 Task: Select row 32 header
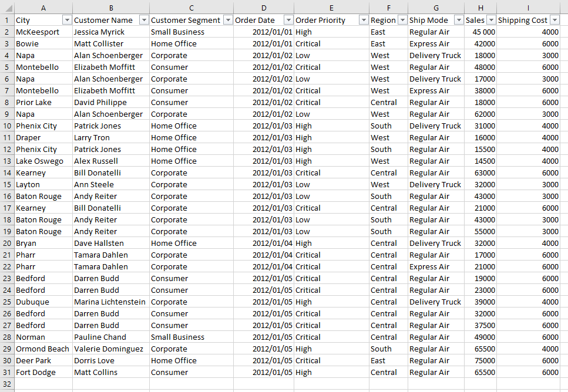(7, 384)
